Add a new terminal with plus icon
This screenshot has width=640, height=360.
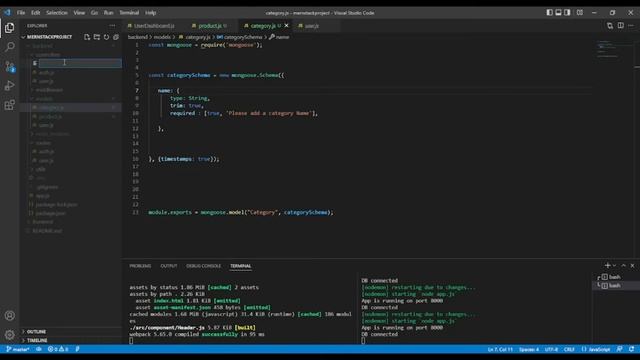click(x=607, y=266)
